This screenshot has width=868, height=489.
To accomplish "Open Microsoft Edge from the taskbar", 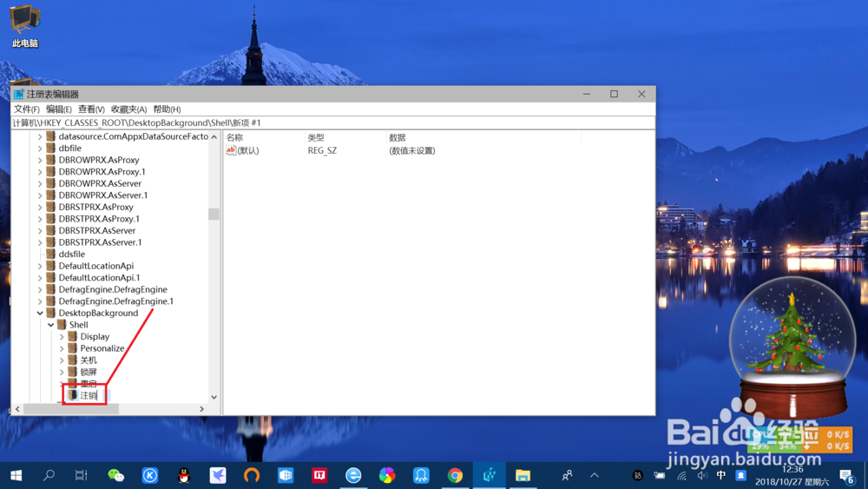I will coord(353,475).
